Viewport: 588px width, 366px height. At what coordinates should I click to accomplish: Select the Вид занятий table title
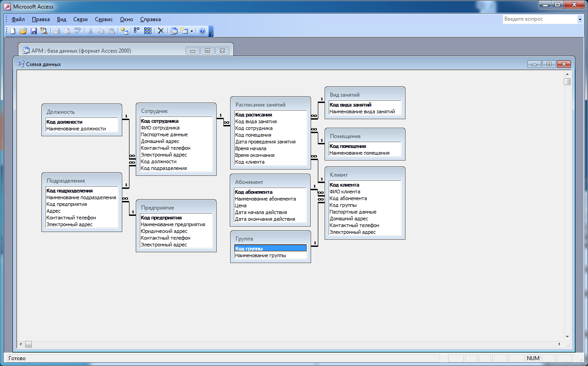pyautogui.click(x=345, y=95)
